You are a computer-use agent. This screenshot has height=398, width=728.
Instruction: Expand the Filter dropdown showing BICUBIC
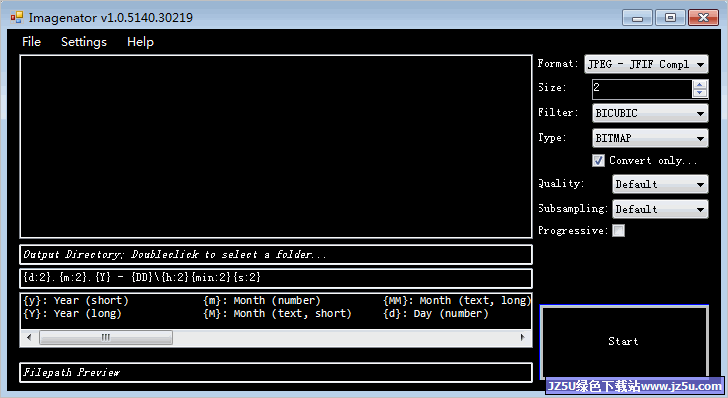click(650, 113)
